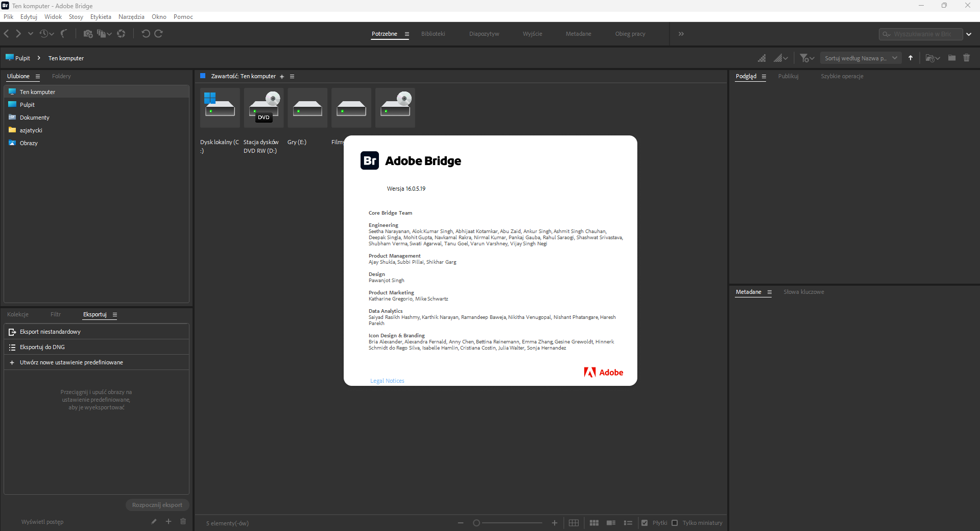
Task: Click Wyświetl postęp
Action: (x=42, y=522)
